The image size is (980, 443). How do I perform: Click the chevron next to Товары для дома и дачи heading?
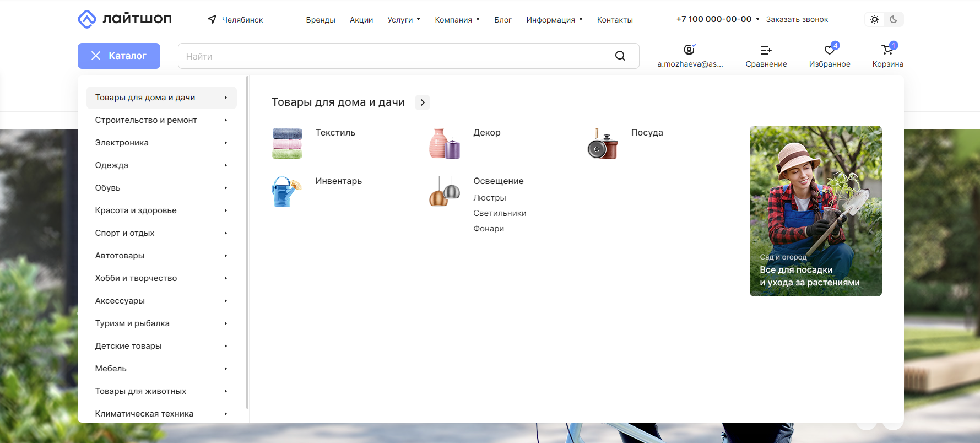(x=423, y=102)
